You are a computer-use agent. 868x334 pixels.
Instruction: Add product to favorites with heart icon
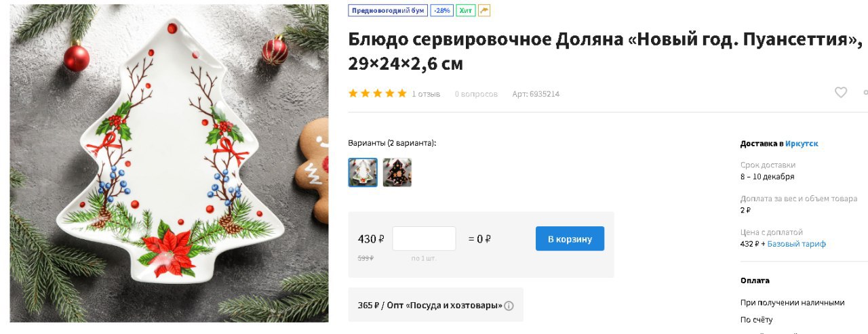[x=841, y=93]
